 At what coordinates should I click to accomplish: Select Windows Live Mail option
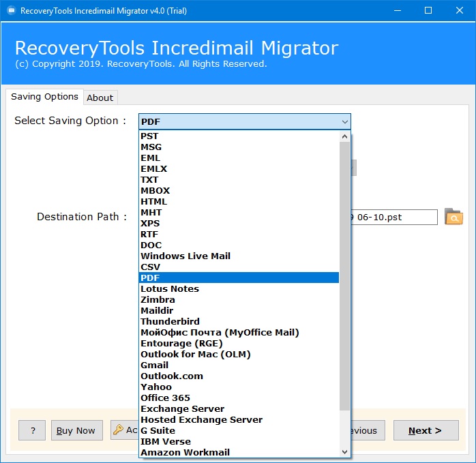(x=239, y=256)
